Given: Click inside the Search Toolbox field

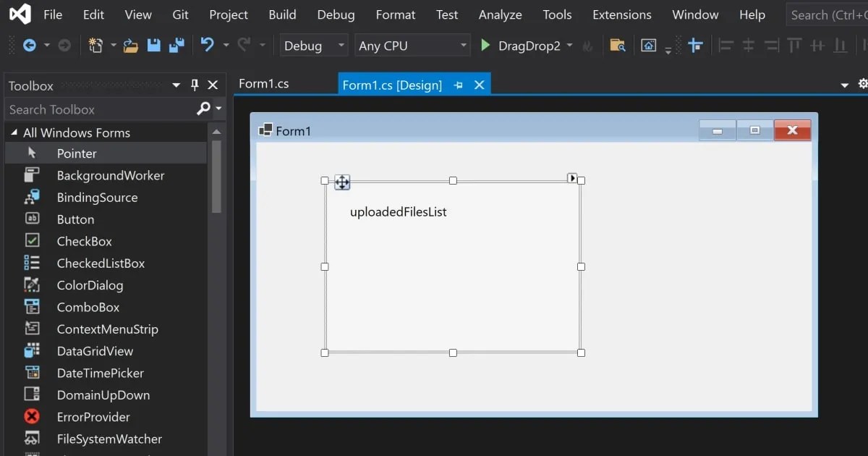Looking at the screenshot, I should (x=94, y=109).
